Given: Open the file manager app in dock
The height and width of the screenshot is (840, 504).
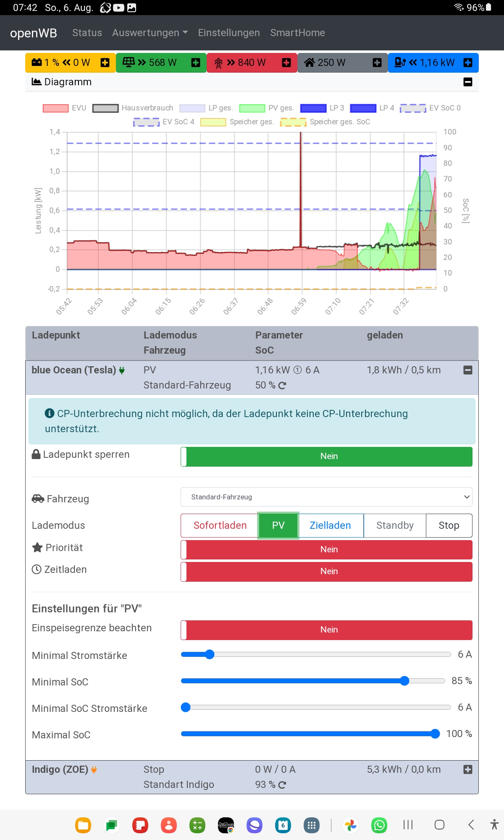Looking at the screenshot, I should 83,825.
